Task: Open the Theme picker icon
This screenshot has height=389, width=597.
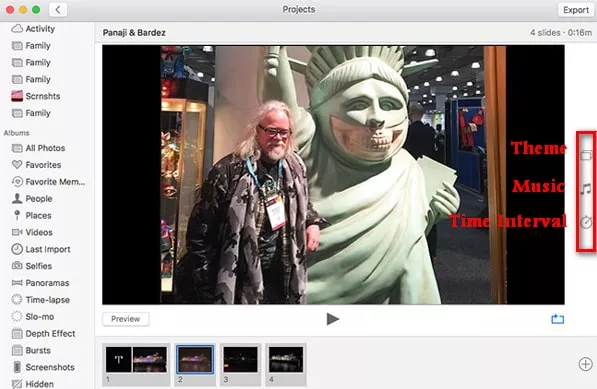Action: coord(586,155)
